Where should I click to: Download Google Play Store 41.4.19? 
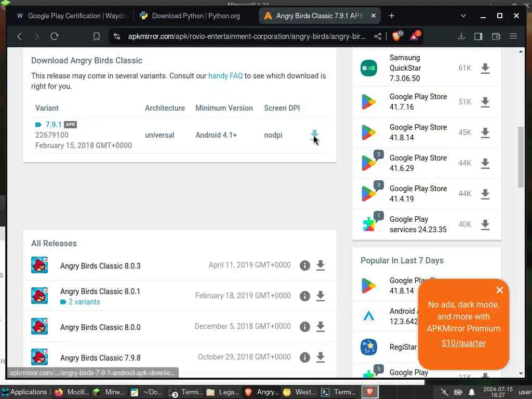click(x=485, y=194)
